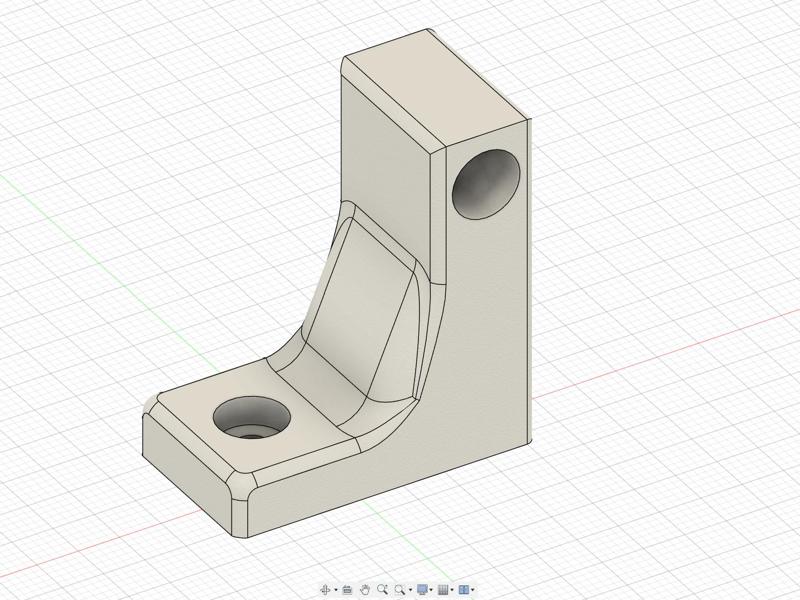Open the Display Settings icon

click(424, 588)
